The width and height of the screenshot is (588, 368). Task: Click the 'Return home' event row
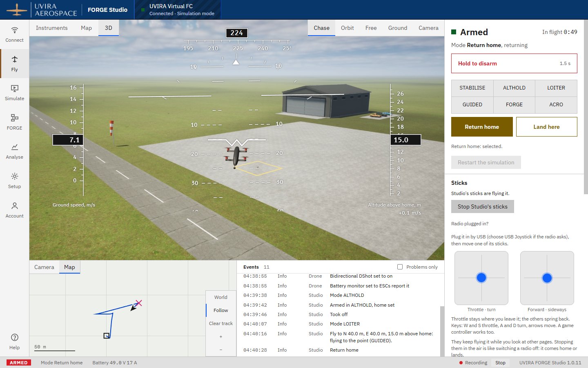(x=341, y=350)
